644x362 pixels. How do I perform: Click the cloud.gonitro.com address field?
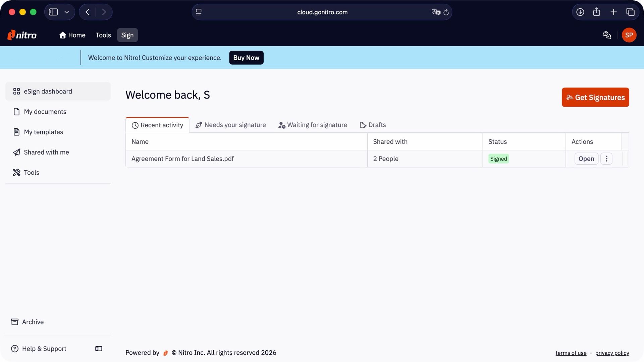pyautogui.click(x=322, y=12)
